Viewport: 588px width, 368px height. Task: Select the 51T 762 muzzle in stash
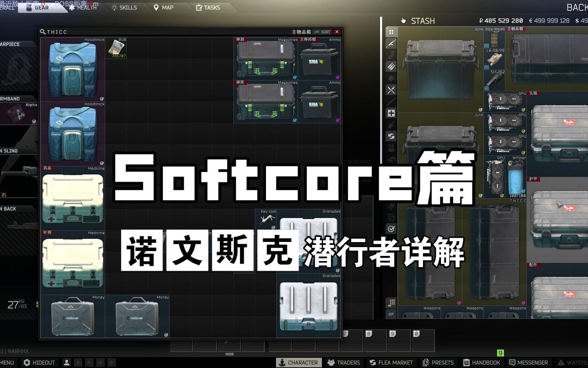[x=494, y=80]
